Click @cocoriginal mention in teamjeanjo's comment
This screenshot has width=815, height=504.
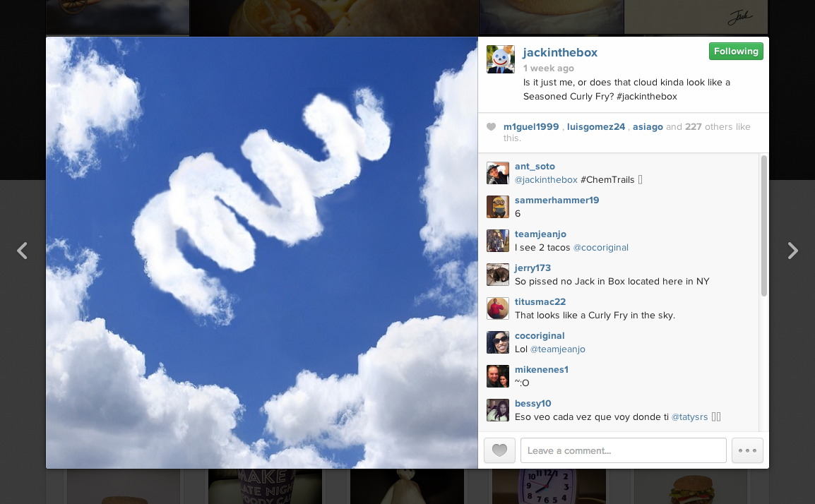600,248
